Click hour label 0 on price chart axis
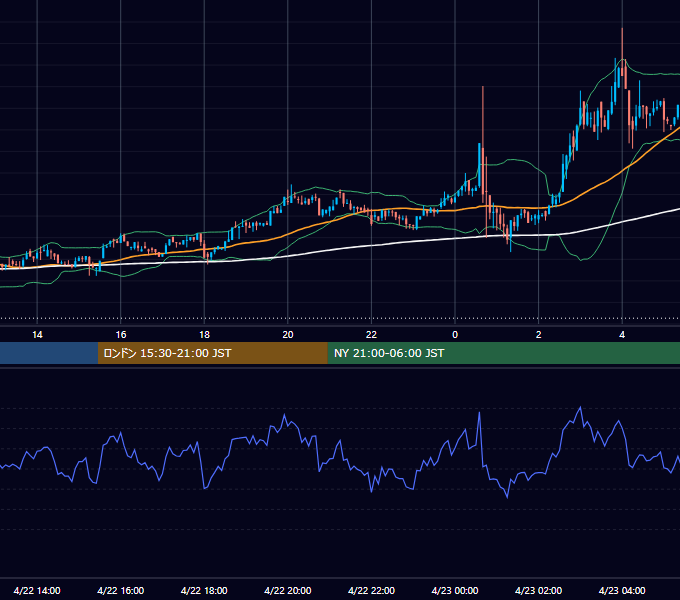 pos(455,335)
